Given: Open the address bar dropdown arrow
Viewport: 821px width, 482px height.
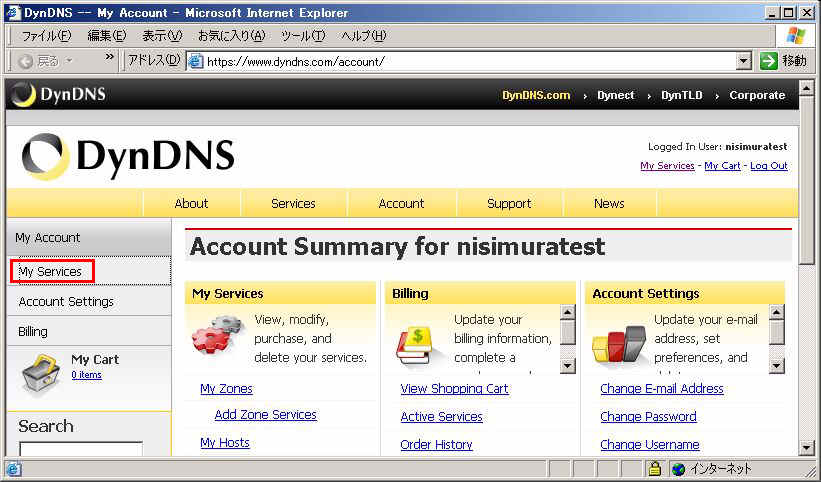Looking at the screenshot, I should coord(744,61).
